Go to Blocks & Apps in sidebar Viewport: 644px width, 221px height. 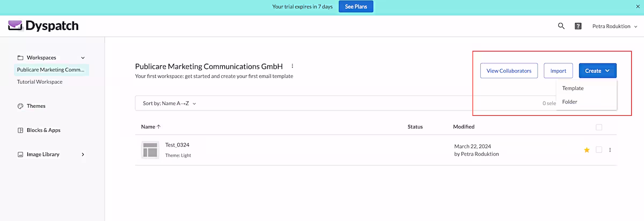(x=43, y=130)
